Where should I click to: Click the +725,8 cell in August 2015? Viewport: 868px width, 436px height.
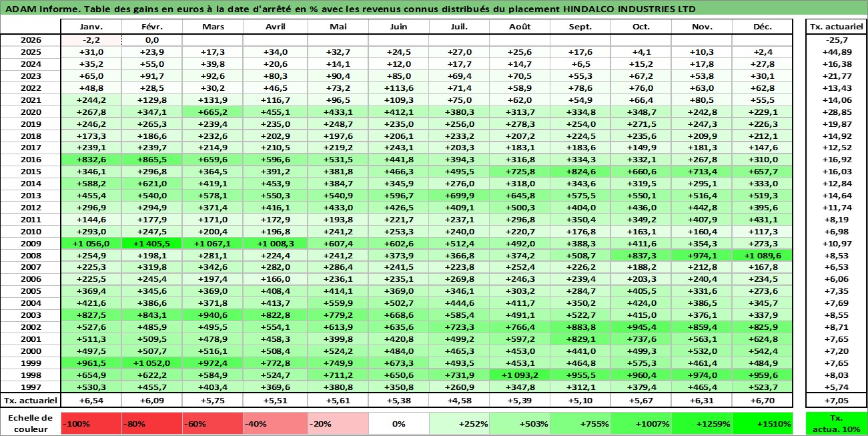(519, 172)
